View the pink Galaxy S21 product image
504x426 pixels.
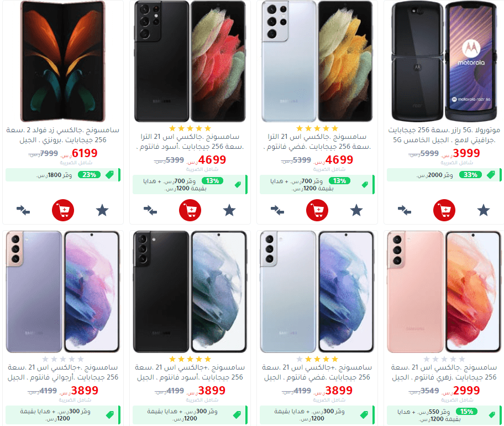(x=444, y=292)
